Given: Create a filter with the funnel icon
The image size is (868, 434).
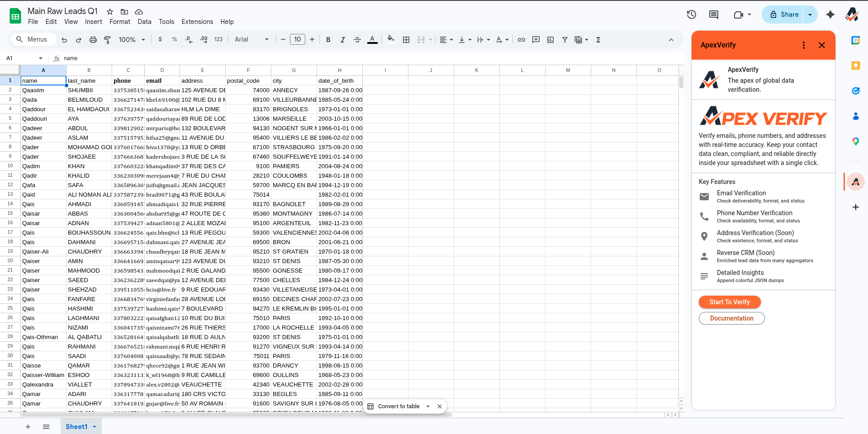Looking at the screenshot, I should tap(565, 40).
